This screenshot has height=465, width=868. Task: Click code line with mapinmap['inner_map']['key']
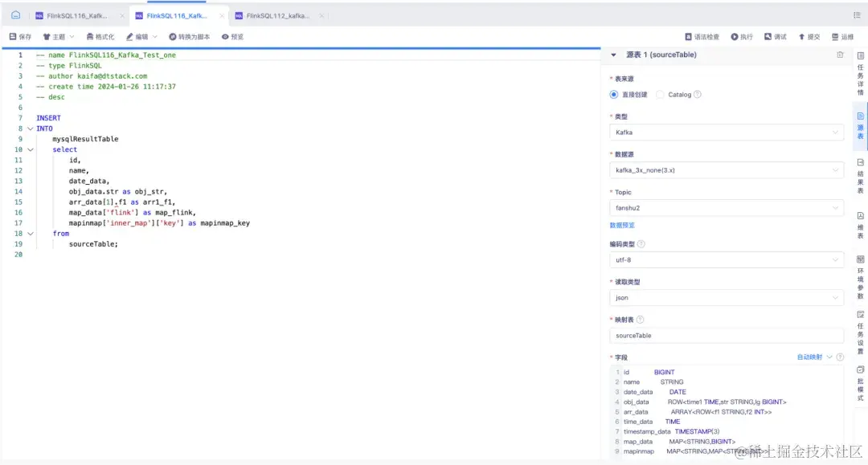click(x=159, y=222)
